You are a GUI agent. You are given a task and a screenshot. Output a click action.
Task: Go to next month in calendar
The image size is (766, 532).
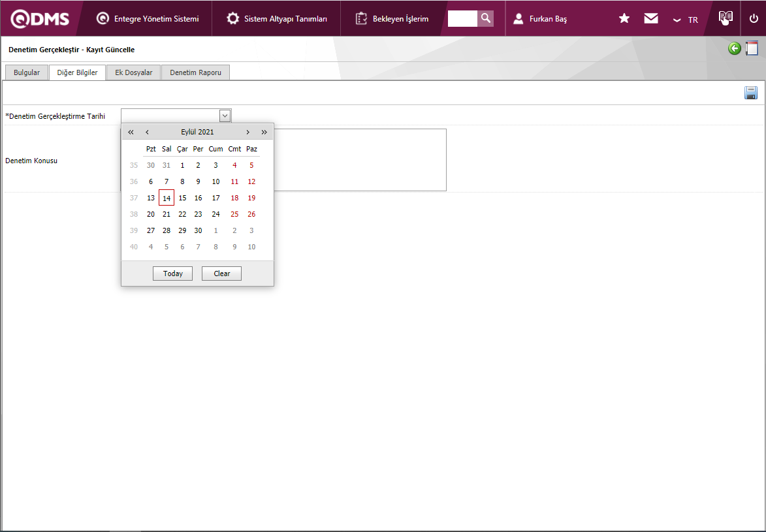247,132
